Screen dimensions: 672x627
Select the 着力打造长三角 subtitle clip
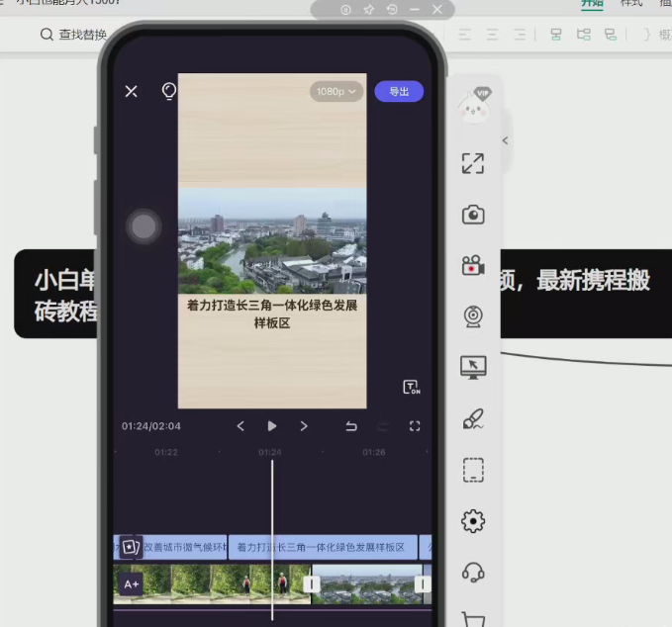pyautogui.click(x=323, y=547)
